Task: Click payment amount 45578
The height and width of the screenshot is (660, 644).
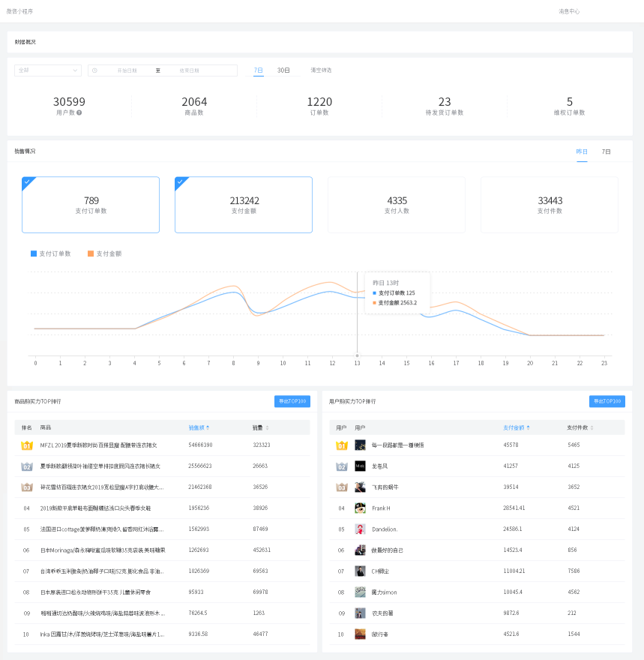Action: 511,445
